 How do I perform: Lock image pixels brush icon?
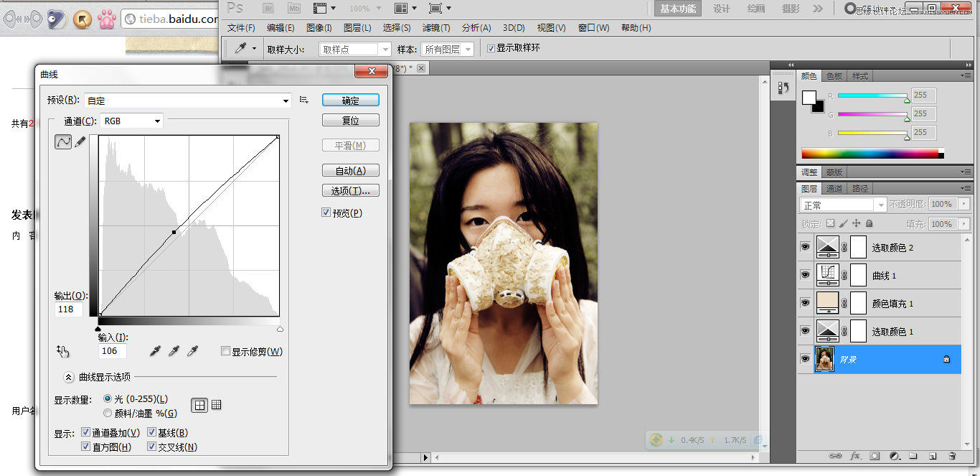[844, 224]
